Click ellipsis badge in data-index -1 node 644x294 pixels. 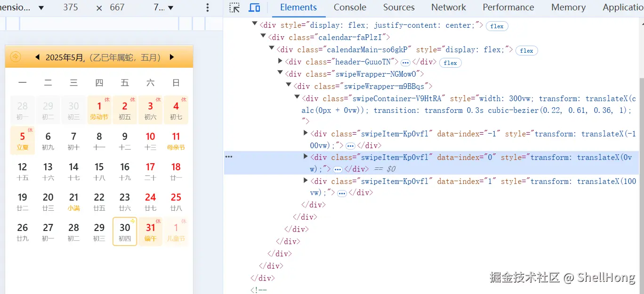pos(350,146)
